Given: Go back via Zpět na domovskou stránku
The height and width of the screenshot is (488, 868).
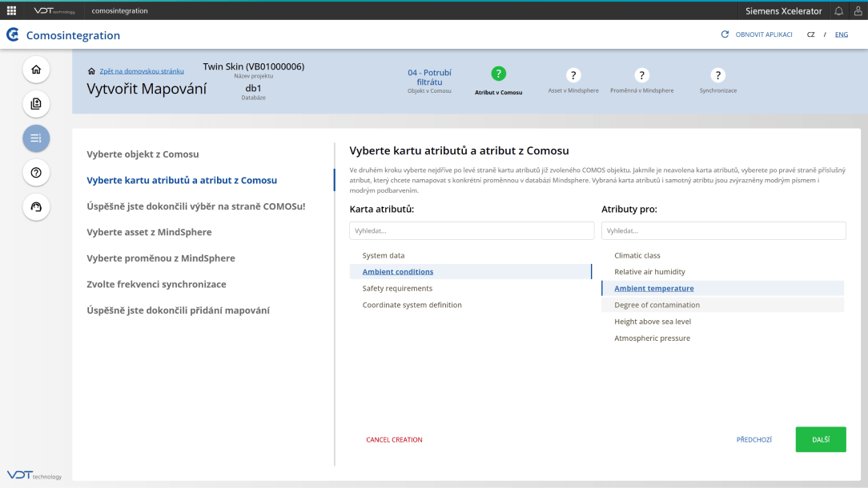Looking at the screenshot, I should click(141, 71).
